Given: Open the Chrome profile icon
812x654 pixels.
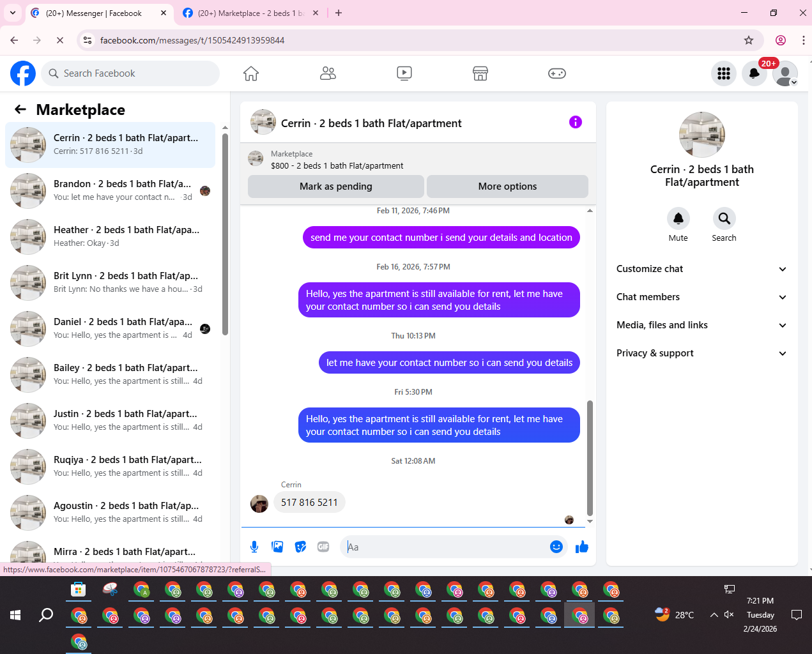Looking at the screenshot, I should coord(781,40).
